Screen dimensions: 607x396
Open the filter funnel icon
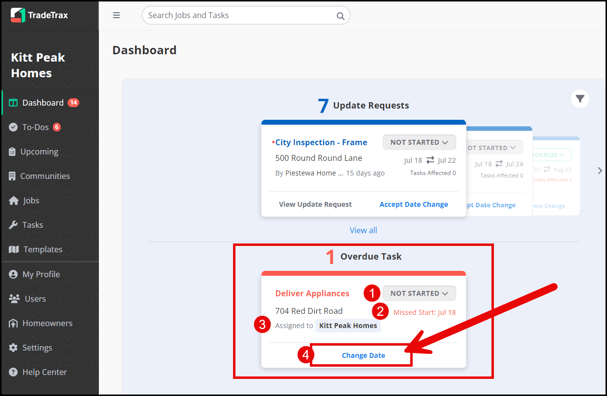[580, 99]
